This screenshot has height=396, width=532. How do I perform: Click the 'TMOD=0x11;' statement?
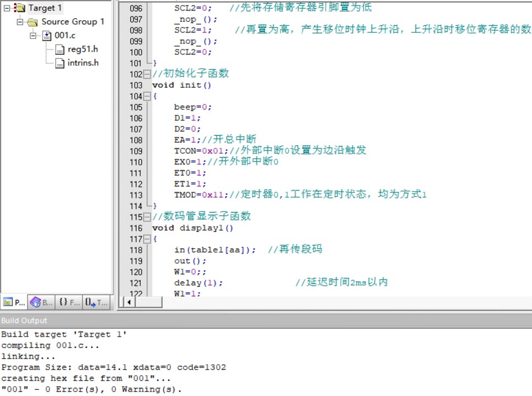[201, 195]
